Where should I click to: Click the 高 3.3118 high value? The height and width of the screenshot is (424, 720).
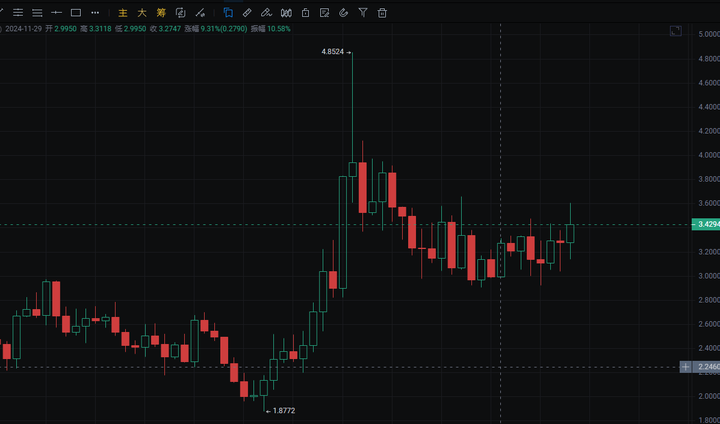96,29
